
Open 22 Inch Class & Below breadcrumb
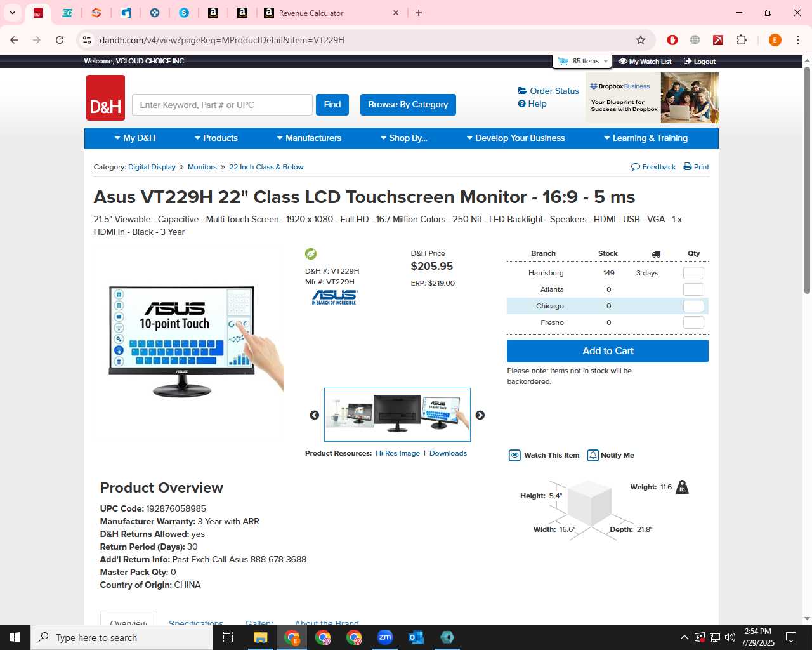266,167
